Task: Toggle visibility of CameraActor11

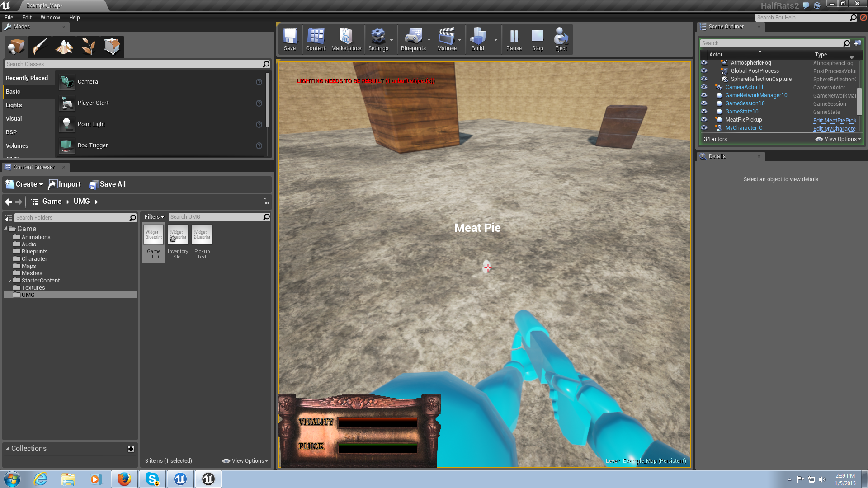Action: (704, 87)
